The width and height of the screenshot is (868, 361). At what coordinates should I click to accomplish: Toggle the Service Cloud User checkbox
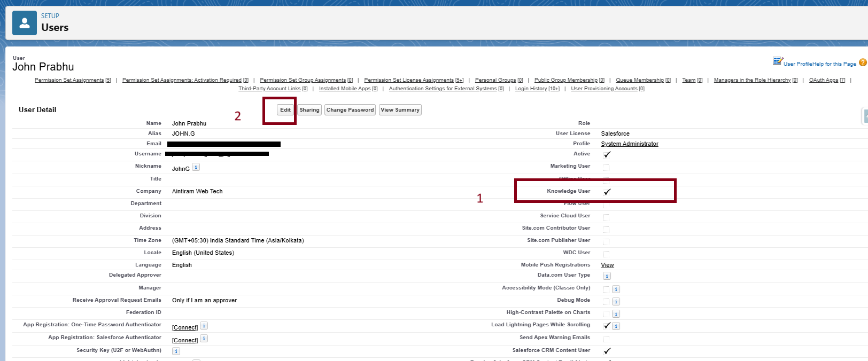[606, 217]
